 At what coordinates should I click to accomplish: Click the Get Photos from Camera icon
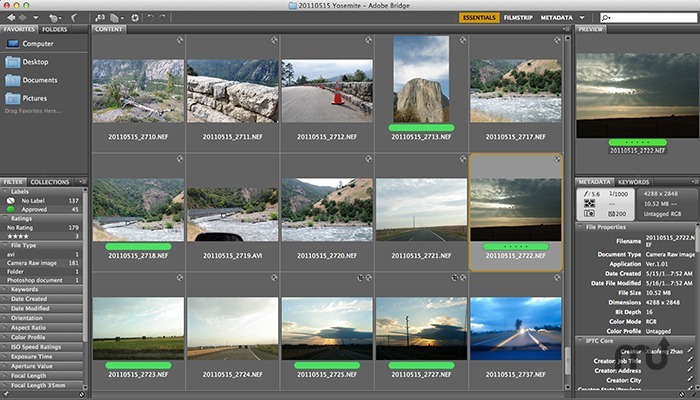coord(100,18)
